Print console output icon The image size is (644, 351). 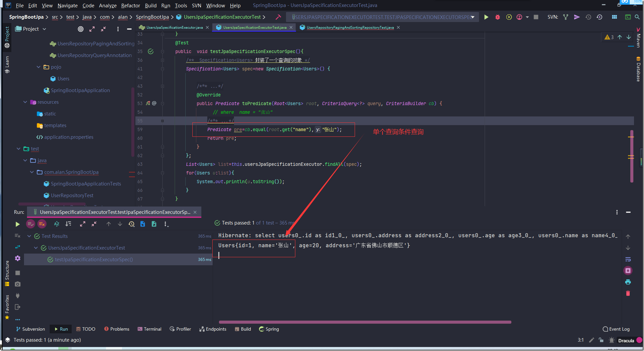628,282
